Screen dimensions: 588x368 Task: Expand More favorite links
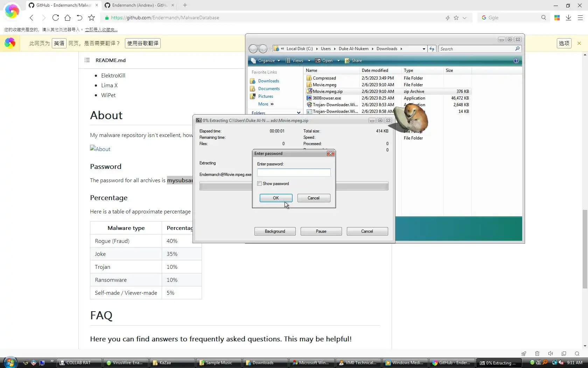tap(266, 104)
